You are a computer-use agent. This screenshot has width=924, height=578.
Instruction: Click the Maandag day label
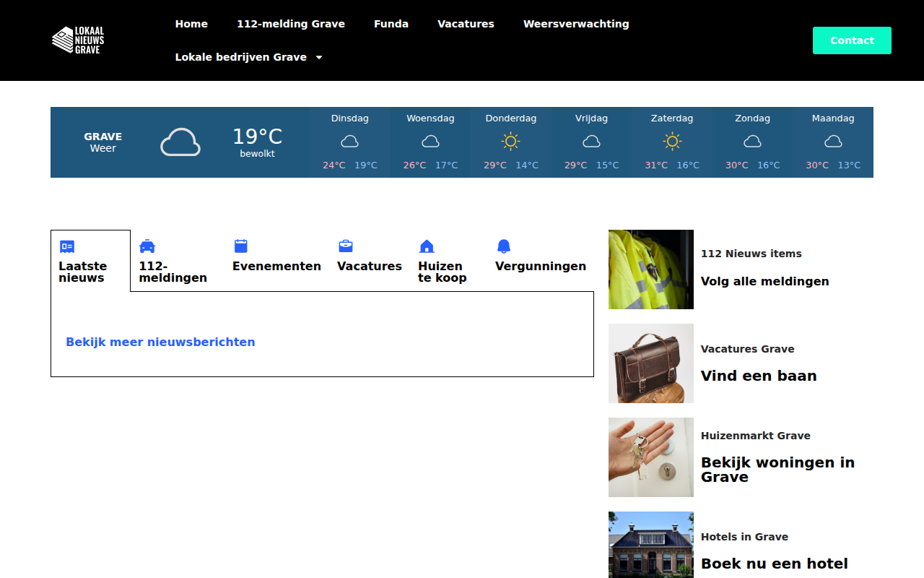click(x=833, y=118)
